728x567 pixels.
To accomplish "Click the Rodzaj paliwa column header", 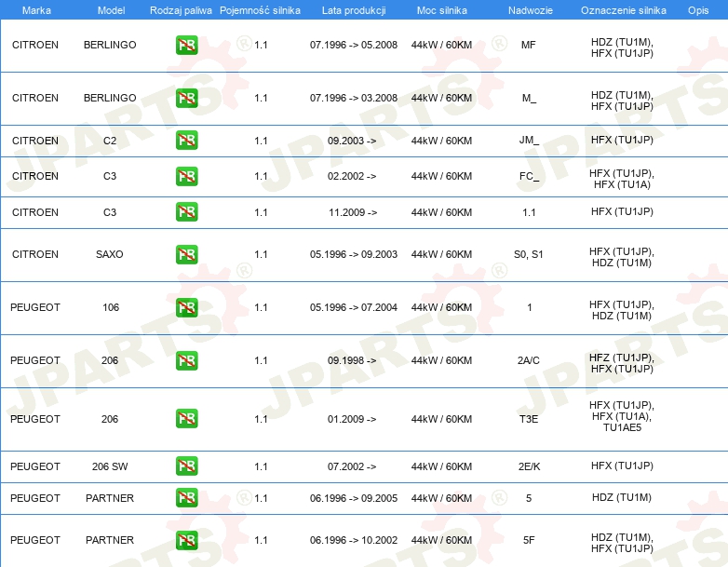I will click(181, 9).
